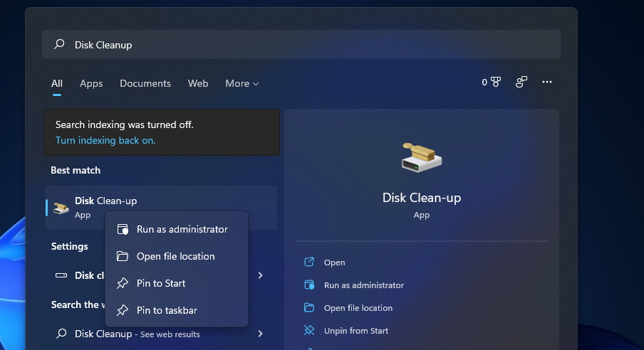
Task: Click Run as administrator in preview pane
Action: tap(364, 285)
